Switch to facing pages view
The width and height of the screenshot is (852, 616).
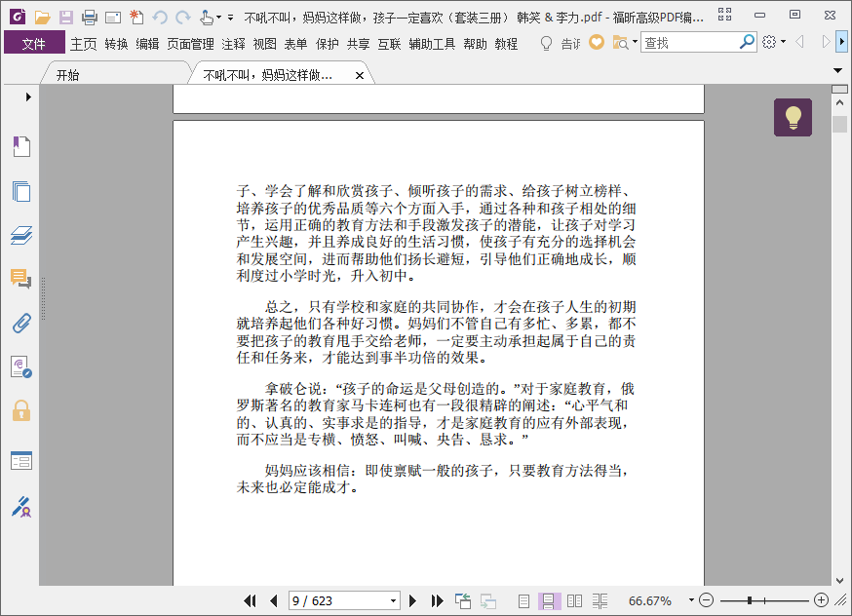[x=574, y=600]
